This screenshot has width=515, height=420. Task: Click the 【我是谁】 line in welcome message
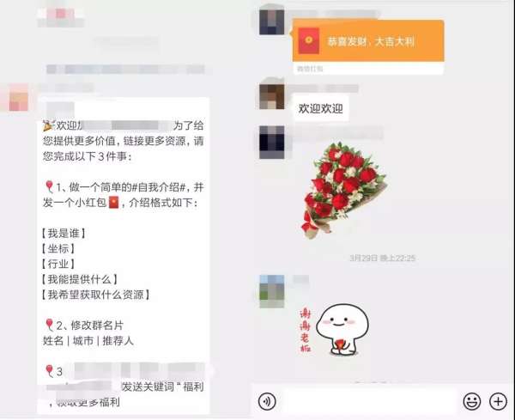pos(64,234)
